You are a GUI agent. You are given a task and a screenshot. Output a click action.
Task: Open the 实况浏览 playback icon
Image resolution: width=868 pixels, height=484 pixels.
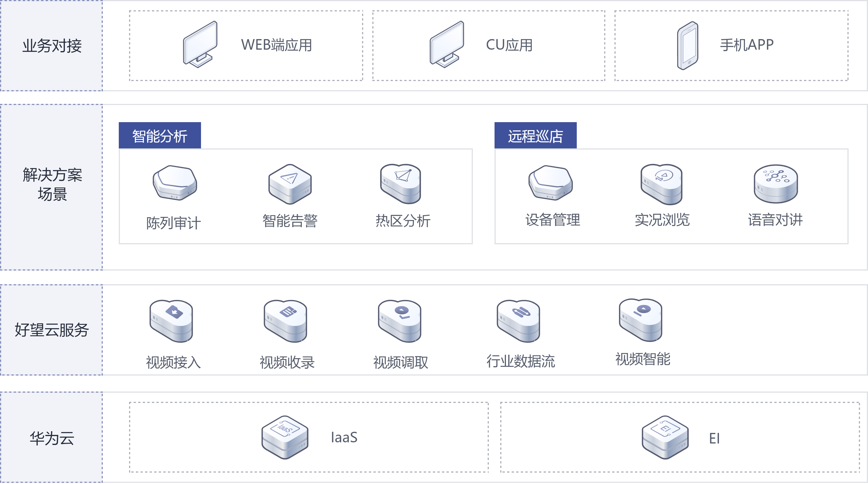pyautogui.click(x=662, y=184)
